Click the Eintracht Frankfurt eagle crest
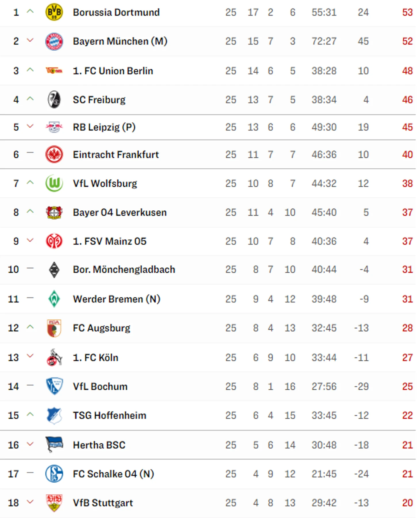 coord(54,155)
